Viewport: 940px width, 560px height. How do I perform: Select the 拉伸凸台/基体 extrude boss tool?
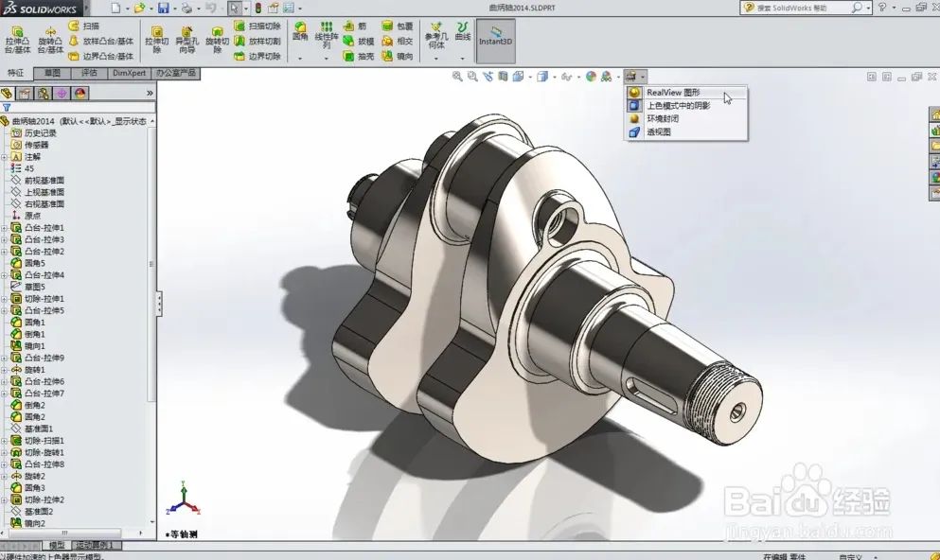pos(17,40)
